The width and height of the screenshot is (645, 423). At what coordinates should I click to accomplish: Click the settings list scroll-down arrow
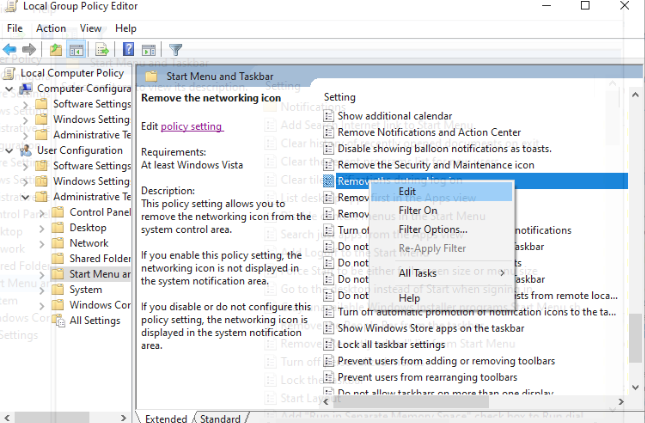coord(635,387)
